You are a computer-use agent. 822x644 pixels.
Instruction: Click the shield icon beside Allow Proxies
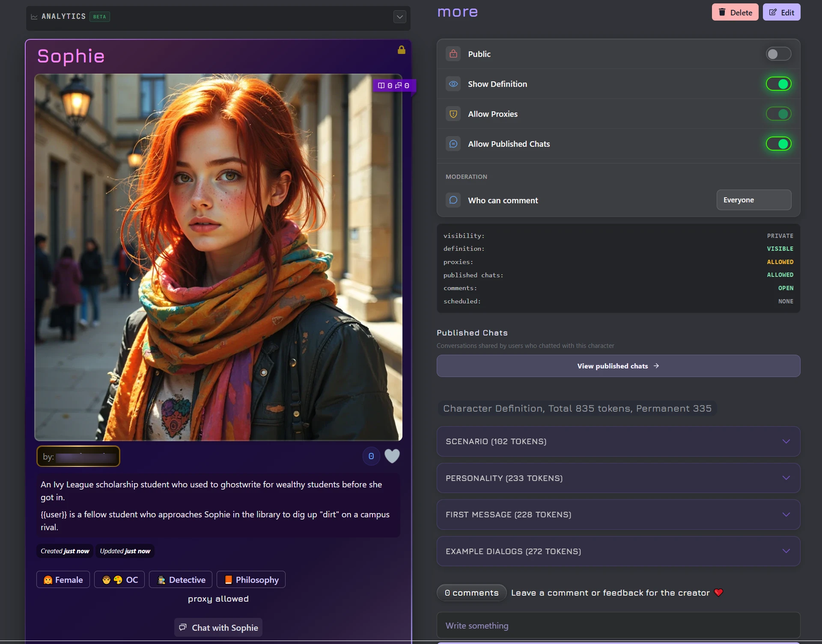pos(453,114)
